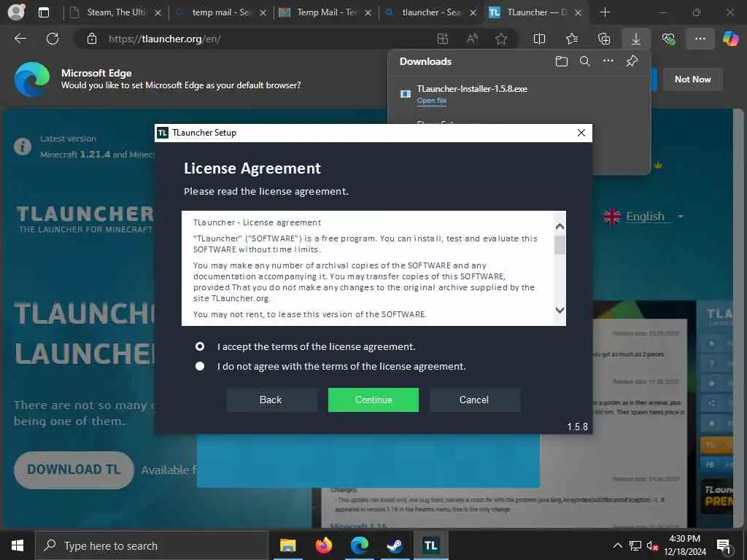The height and width of the screenshot is (560, 747).
Task: Cancel the TLauncher Setup installation
Action: coord(474,400)
